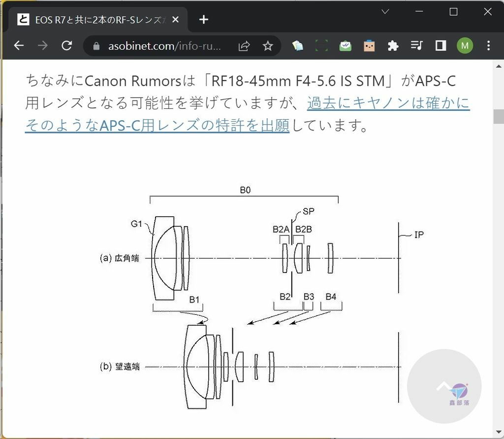This screenshot has height=439, width=504.
Task: Open the Extensions puzzle menu
Action: point(393,46)
